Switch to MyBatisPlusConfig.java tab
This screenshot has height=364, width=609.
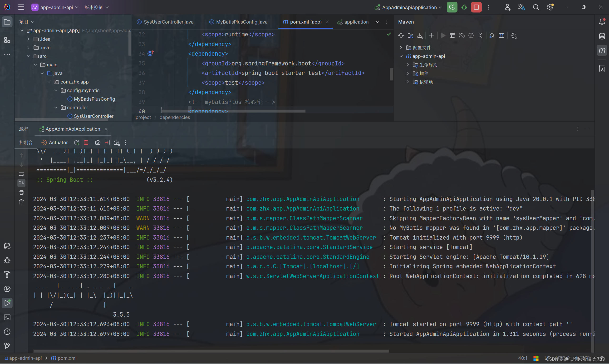pyautogui.click(x=238, y=22)
